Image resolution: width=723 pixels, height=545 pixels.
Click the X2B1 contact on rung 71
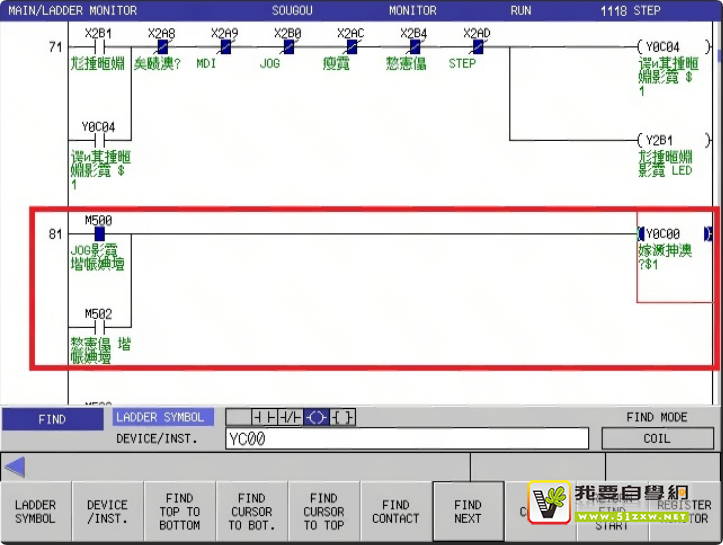(x=98, y=47)
